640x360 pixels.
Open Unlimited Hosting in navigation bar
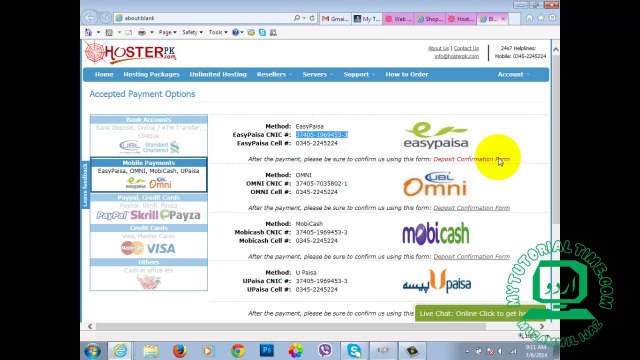pos(218,74)
